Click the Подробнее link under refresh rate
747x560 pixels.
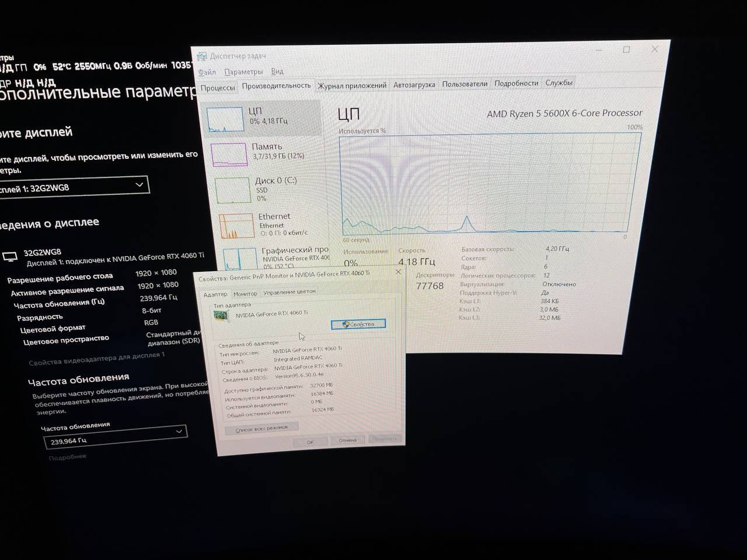coord(68,457)
